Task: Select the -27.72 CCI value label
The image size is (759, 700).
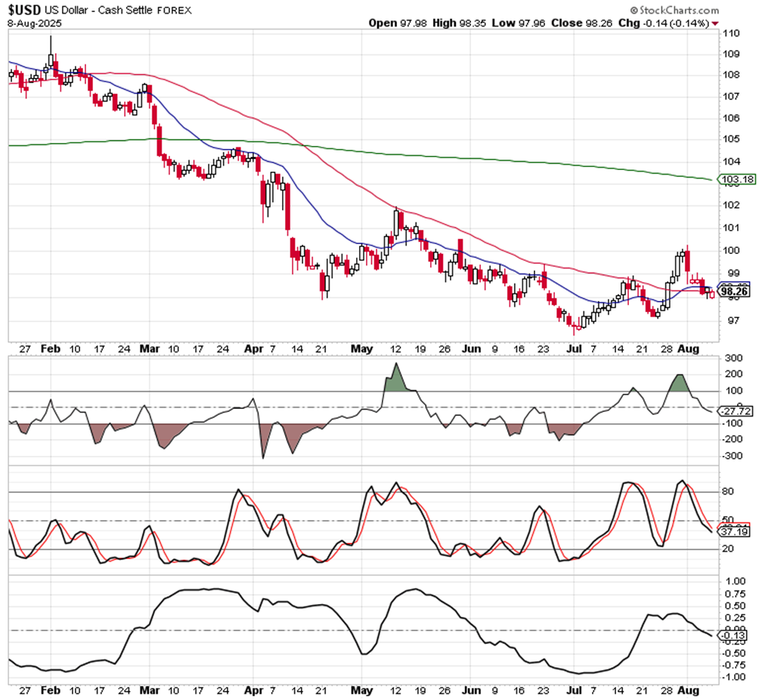Action: click(735, 410)
